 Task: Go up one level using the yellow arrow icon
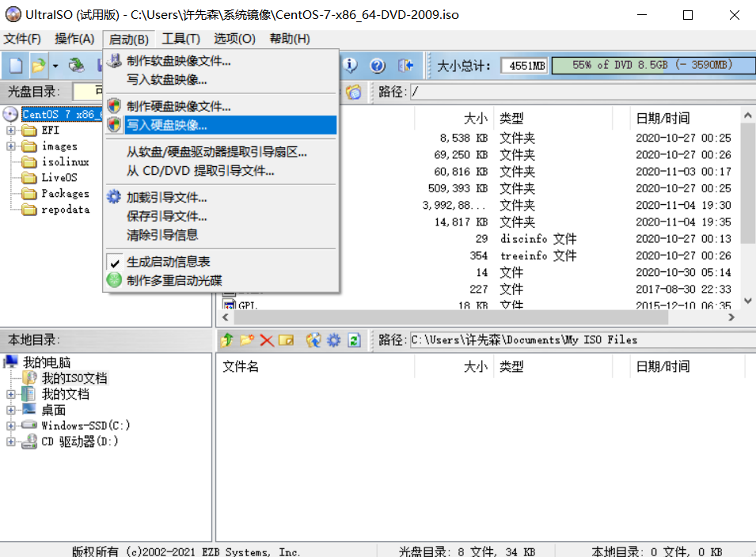click(228, 340)
